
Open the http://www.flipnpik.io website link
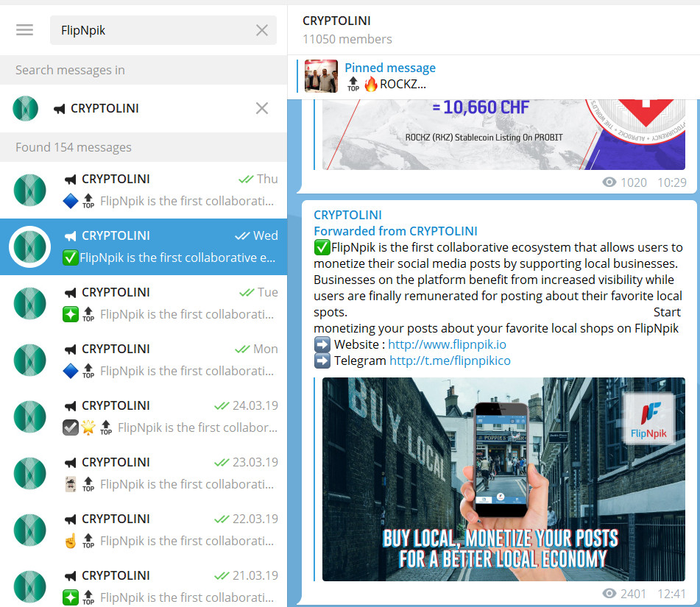pyautogui.click(x=447, y=344)
